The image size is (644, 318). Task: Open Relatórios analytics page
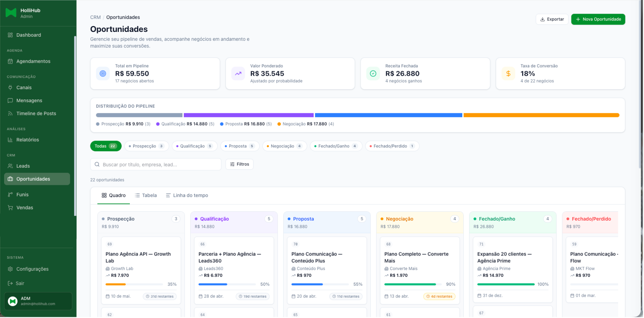pyautogui.click(x=27, y=140)
